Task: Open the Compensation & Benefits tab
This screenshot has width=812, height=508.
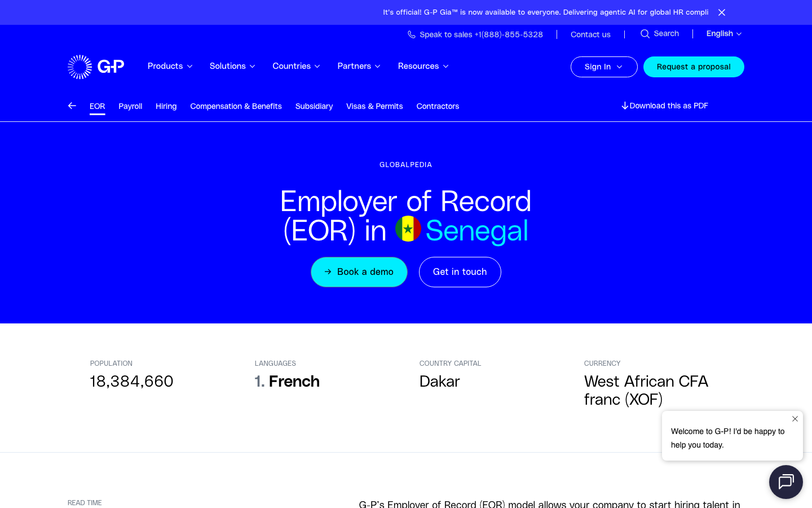Action: pos(236,106)
